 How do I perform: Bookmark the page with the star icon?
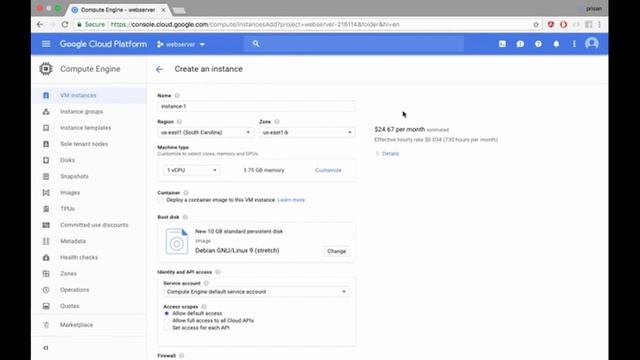[x=536, y=24]
